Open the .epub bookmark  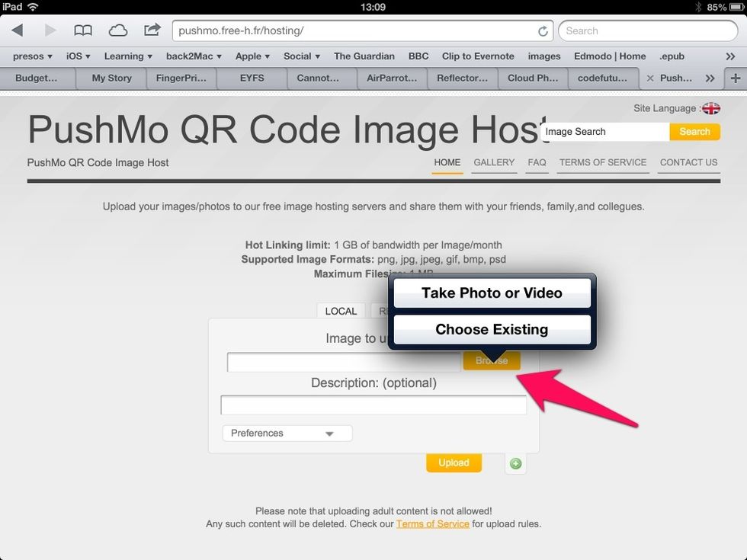(672, 56)
